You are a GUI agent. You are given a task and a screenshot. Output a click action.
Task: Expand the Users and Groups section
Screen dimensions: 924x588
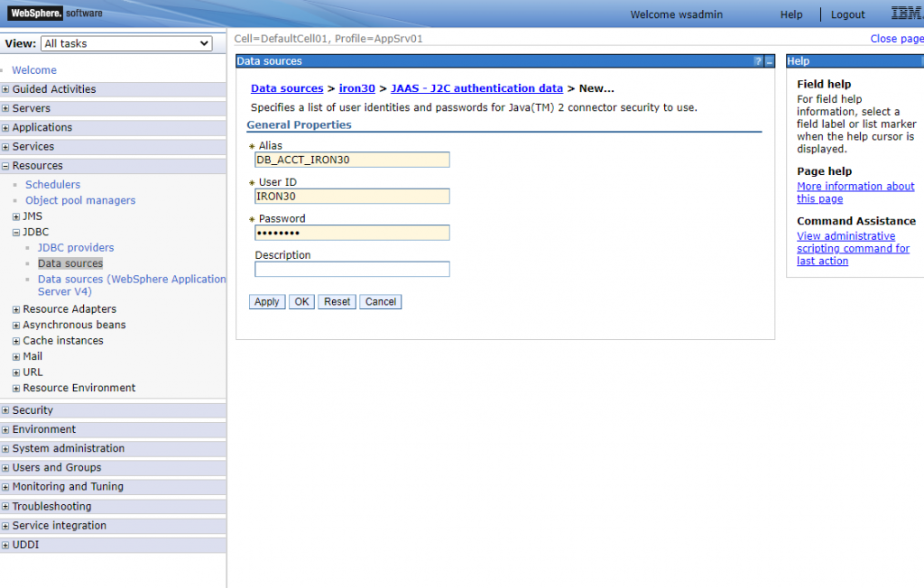(5, 468)
